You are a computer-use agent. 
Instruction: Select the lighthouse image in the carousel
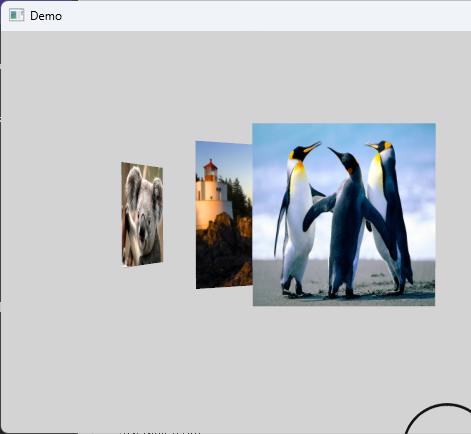click(x=224, y=215)
